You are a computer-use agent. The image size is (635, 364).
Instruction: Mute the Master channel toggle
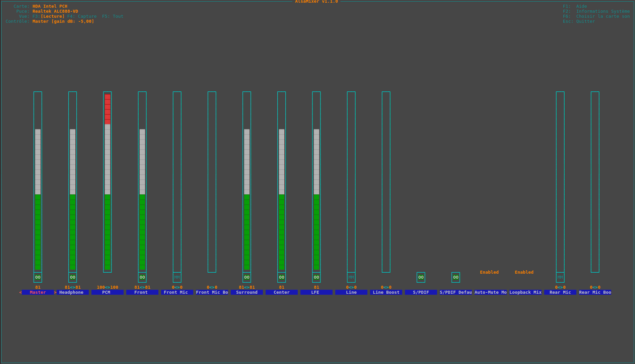38,277
